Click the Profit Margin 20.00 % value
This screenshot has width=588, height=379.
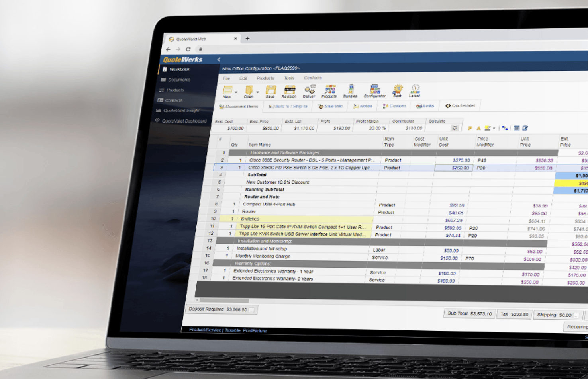377,128
